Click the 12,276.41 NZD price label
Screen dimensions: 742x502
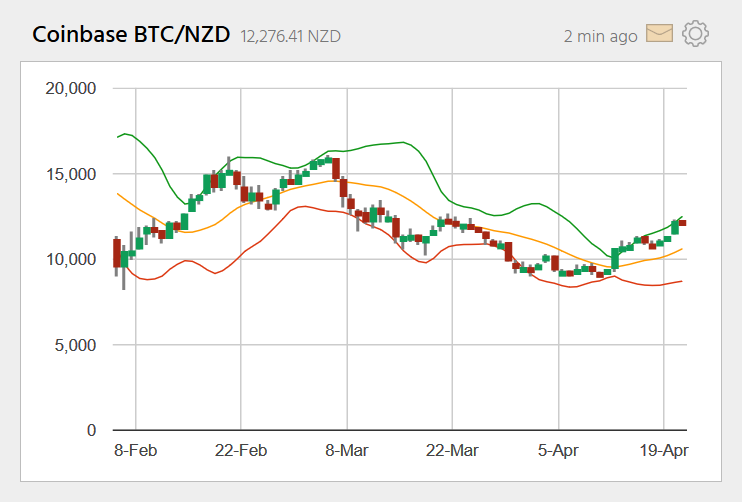(x=290, y=36)
